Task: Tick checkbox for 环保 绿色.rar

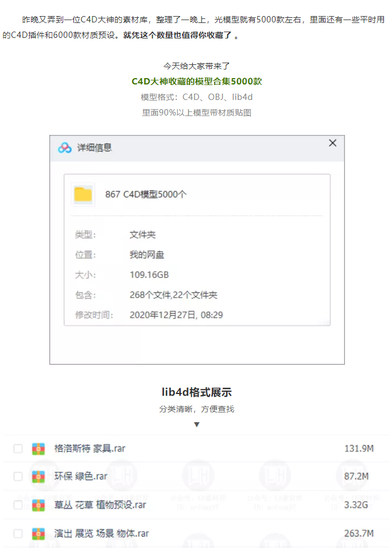Action: pos(18,476)
